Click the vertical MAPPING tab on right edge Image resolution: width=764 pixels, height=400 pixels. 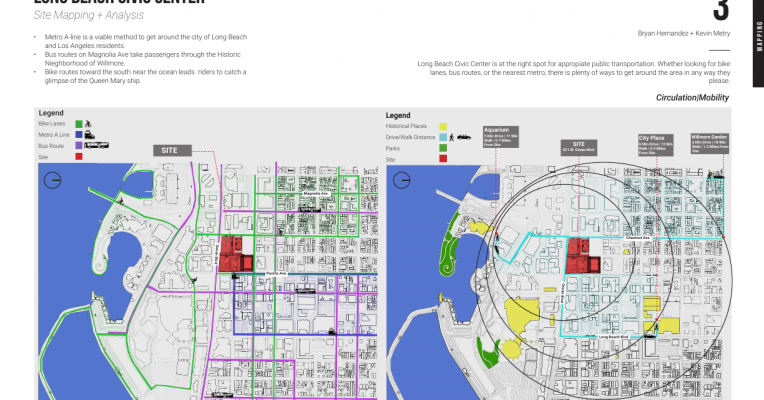tap(758, 48)
